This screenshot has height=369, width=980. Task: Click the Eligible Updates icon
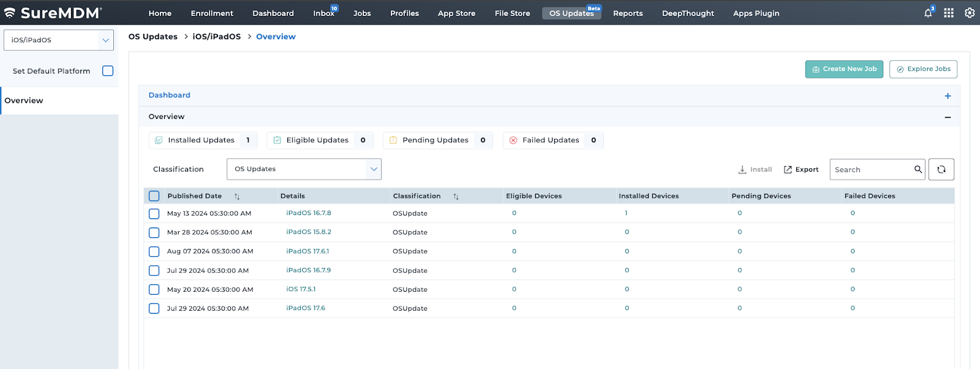277,140
